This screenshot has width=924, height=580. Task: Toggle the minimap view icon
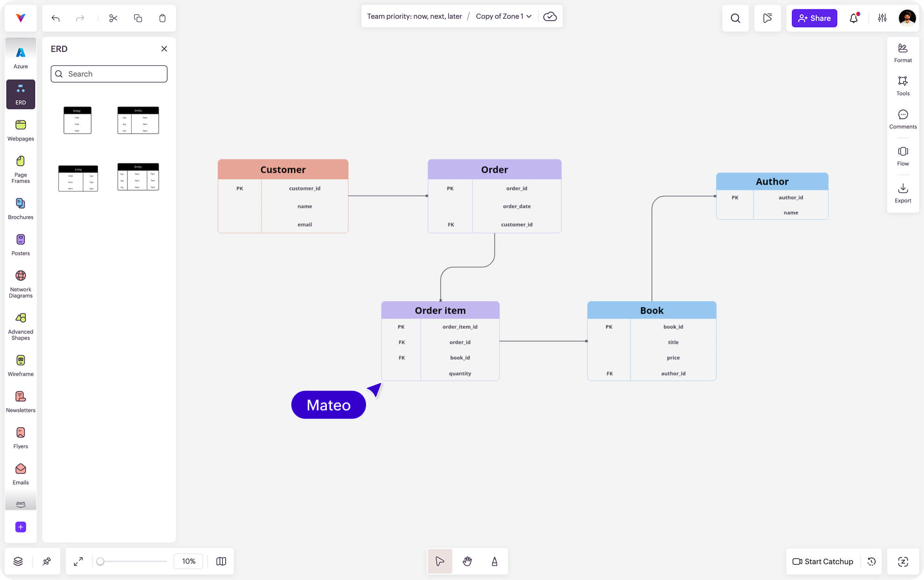(221, 561)
